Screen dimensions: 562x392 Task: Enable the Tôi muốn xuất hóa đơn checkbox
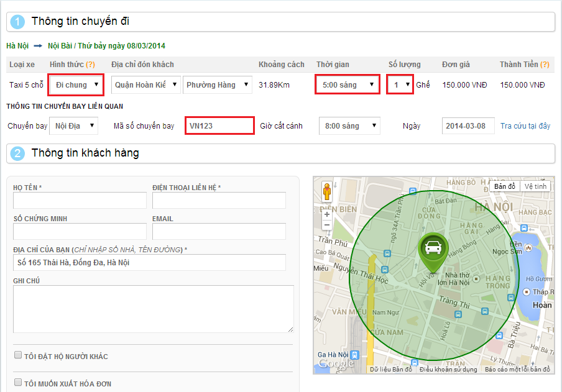[18, 383]
